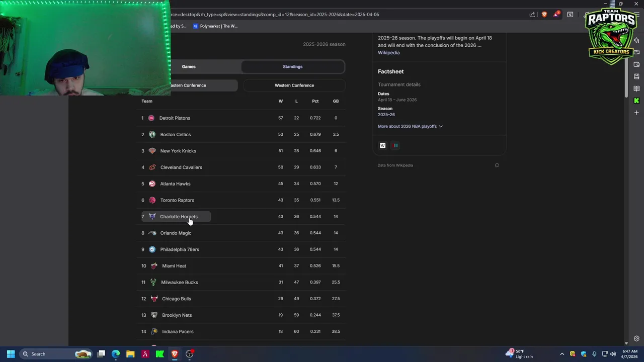
Task: Open bookmarks icon in sidebar
Action: [x=636, y=76]
